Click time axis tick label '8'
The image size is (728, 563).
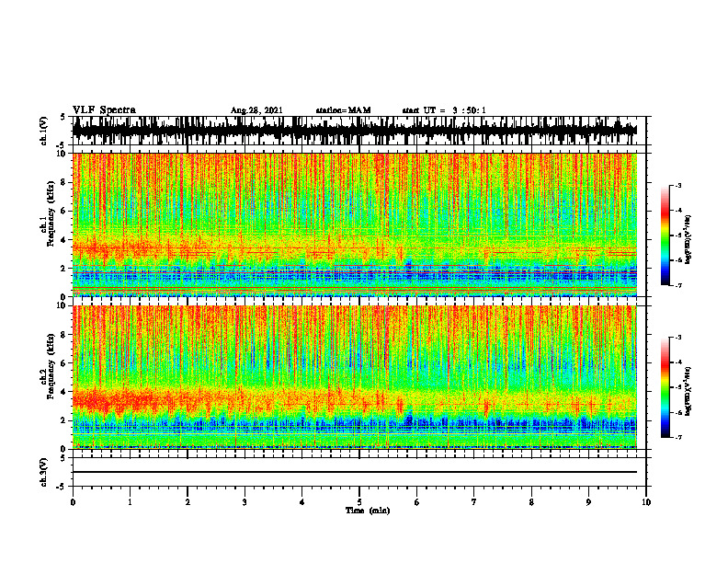point(531,502)
